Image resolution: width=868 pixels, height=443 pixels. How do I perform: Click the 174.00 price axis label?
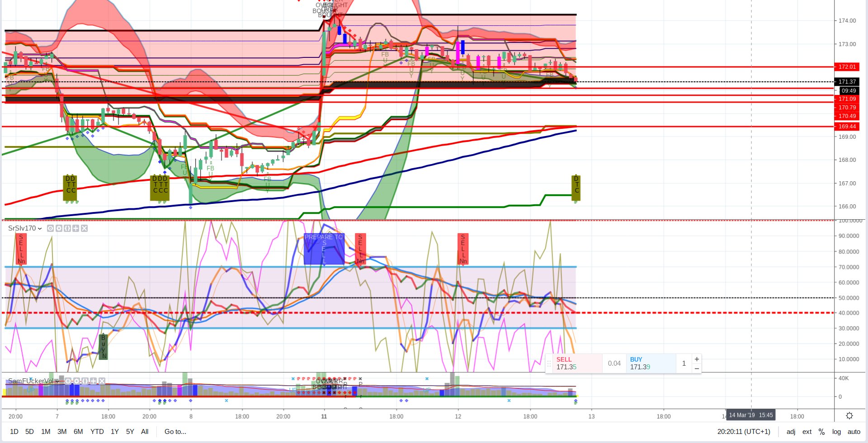click(x=847, y=20)
